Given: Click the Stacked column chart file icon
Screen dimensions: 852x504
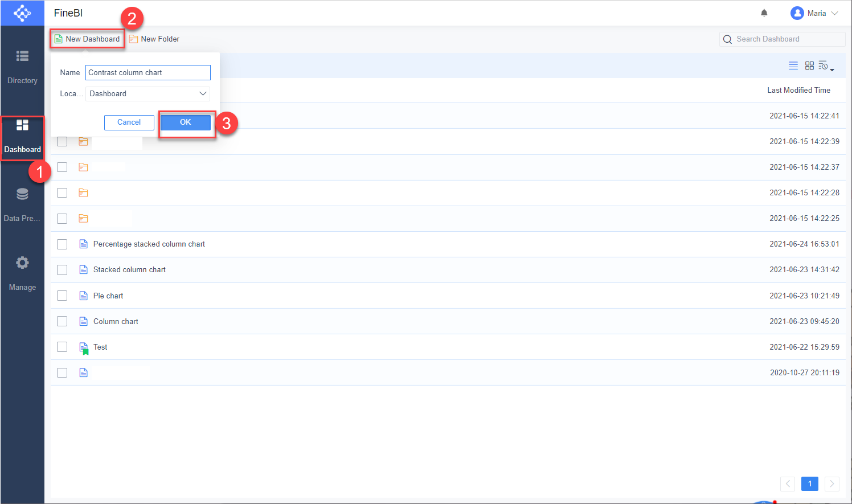Looking at the screenshot, I should point(83,269).
